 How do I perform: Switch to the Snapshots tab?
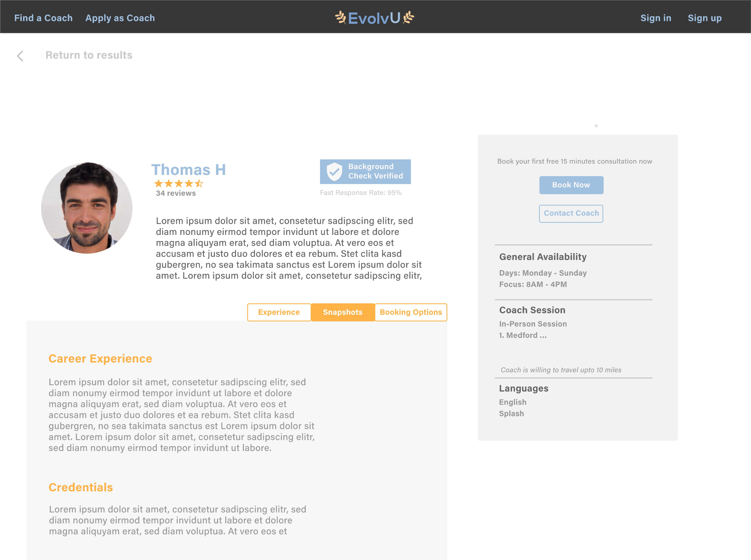(x=343, y=312)
